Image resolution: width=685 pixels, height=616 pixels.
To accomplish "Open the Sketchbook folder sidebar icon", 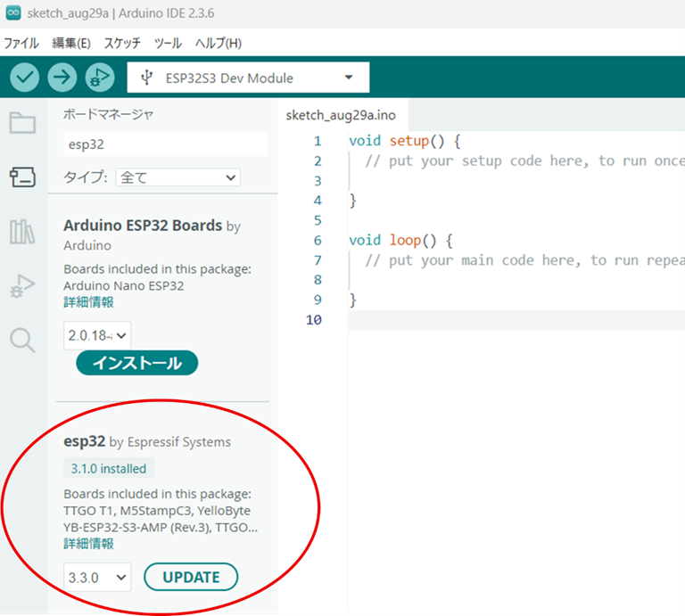I will click(x=22, y=123).
